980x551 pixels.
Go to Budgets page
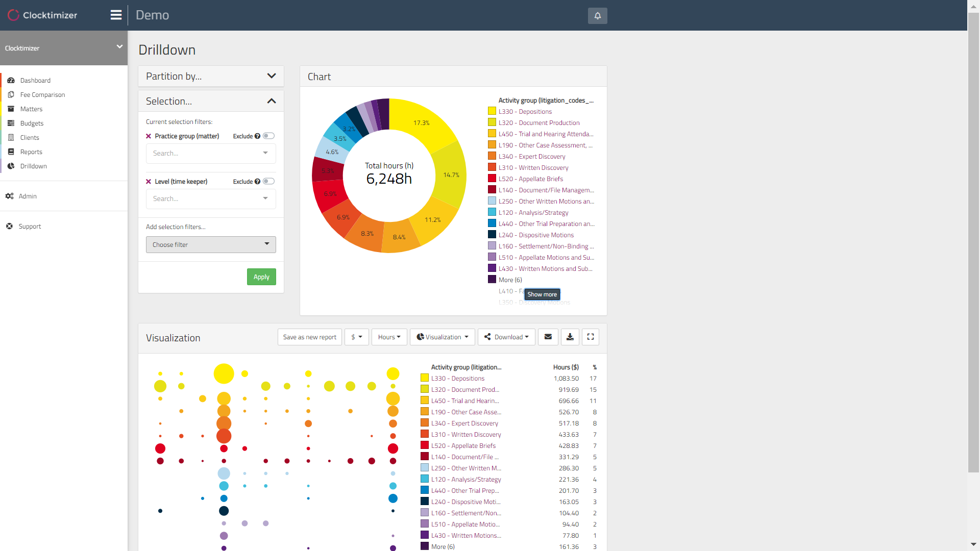coord(32,123)
